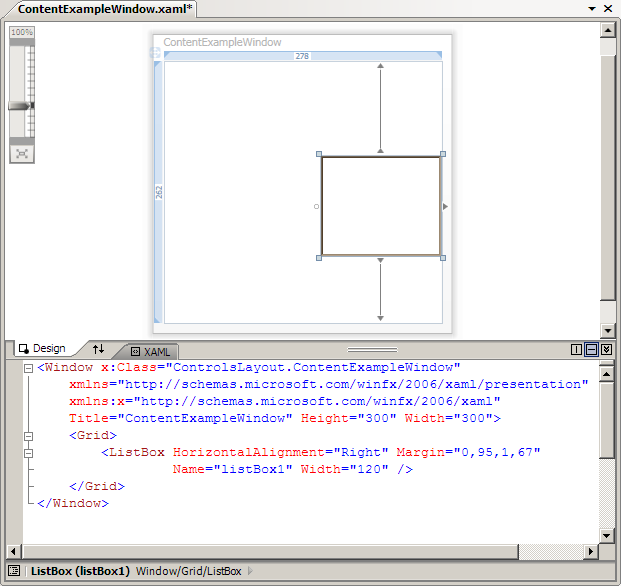Select the ContentExampleWindow.xaml document tab
621x586 pixels.
pyautogui.click(x=105, y=9)
